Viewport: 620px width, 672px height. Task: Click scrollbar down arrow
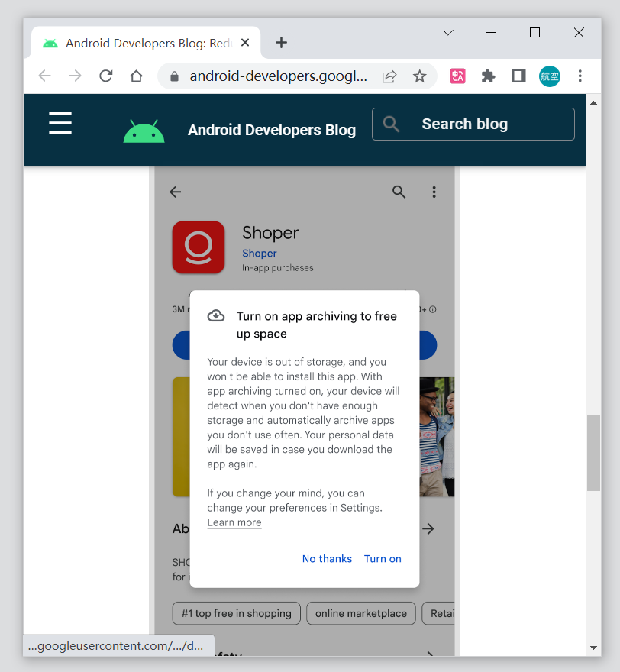coord(593,648)
